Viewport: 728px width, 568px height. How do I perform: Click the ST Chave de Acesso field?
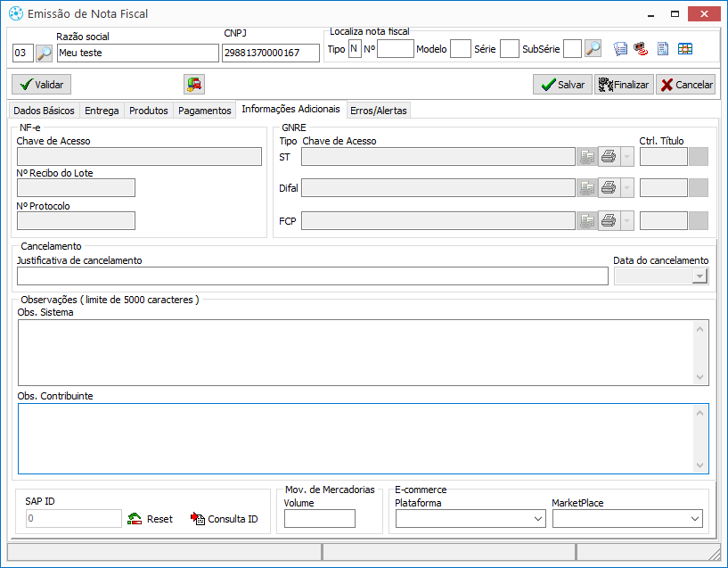point(438,157)
